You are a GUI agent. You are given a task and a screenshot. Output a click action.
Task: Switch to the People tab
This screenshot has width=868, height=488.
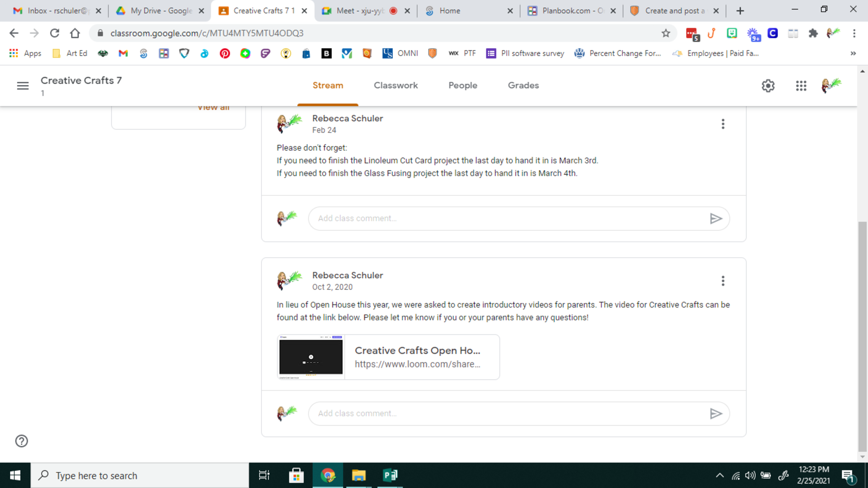[x=462, y=85]
